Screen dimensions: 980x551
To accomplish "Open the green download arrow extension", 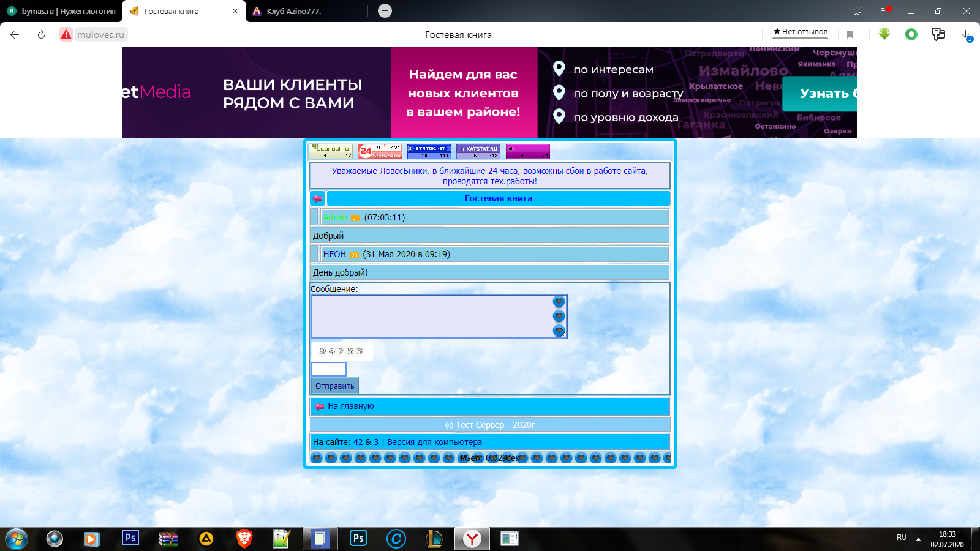I will pyautogui.click(x=884, y=34).
